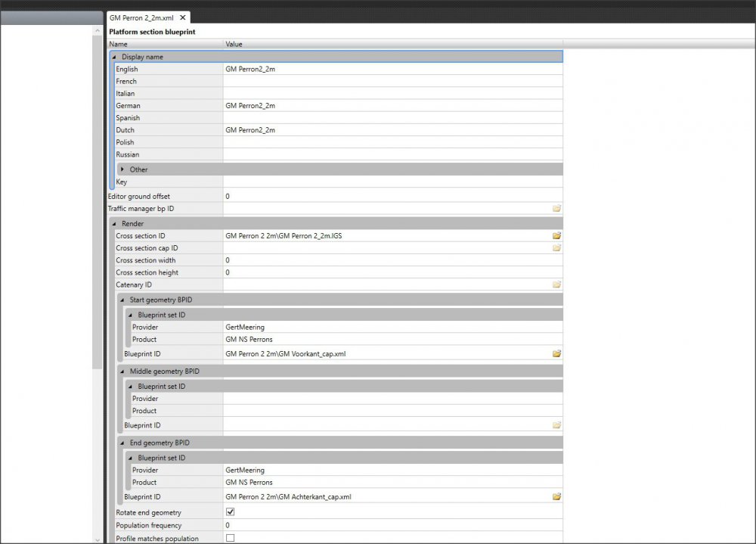Image resolution: width=756 pixels, height=544 pixels.
Task: Click the French display name field
Action: click(x=392, y=81)
